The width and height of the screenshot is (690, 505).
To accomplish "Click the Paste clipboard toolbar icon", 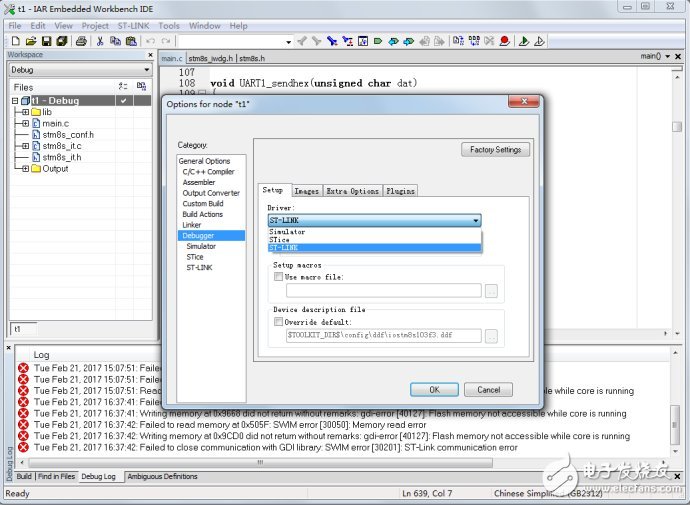I will (131, 41).
